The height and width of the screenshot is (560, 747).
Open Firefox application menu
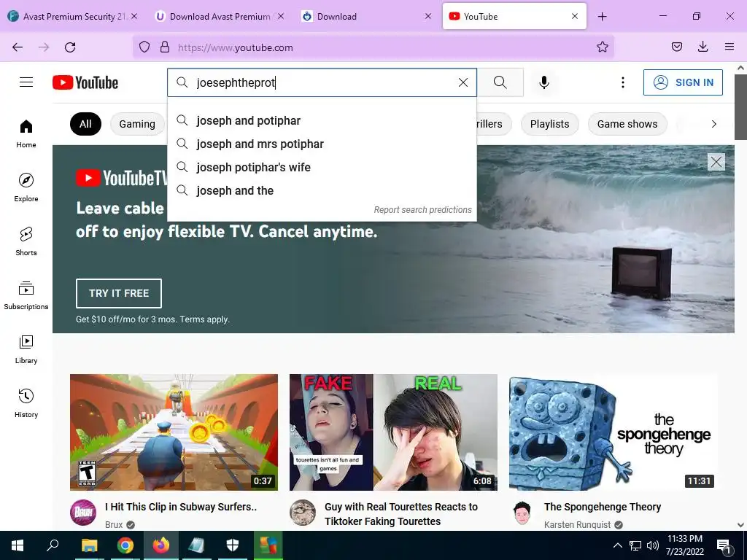pos(729,47)
